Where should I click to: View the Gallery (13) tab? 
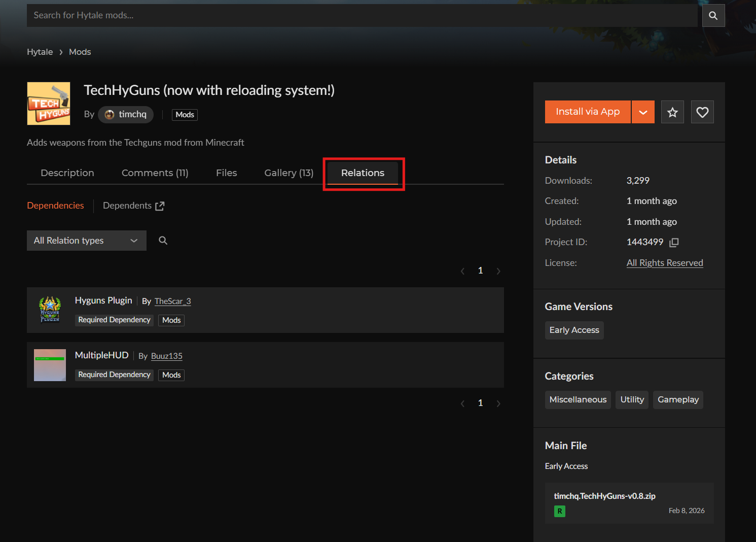[289, 173]
